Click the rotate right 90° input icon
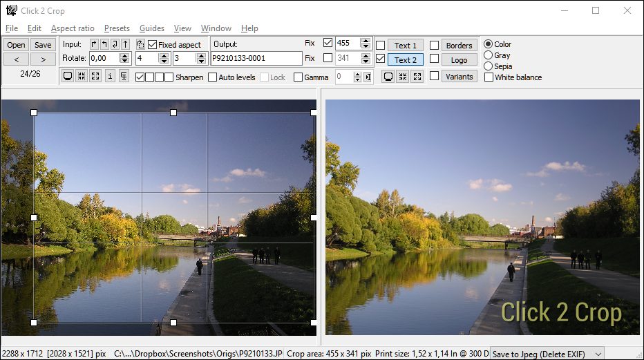644x360 pixels. 94,44
